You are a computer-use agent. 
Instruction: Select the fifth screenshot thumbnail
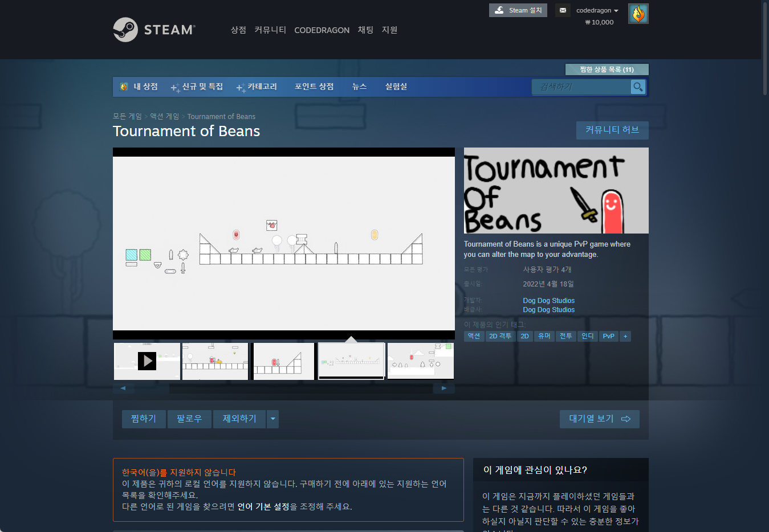click(x=421, y=361)
